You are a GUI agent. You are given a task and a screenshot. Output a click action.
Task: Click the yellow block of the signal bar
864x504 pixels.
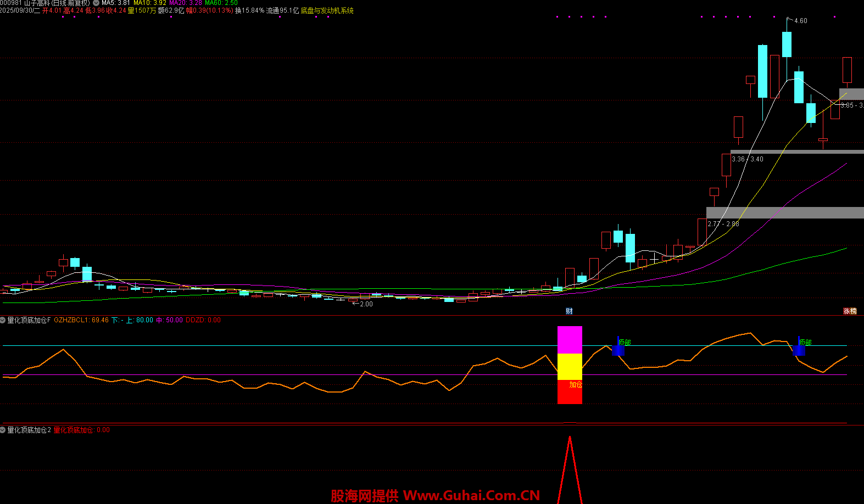570,366
